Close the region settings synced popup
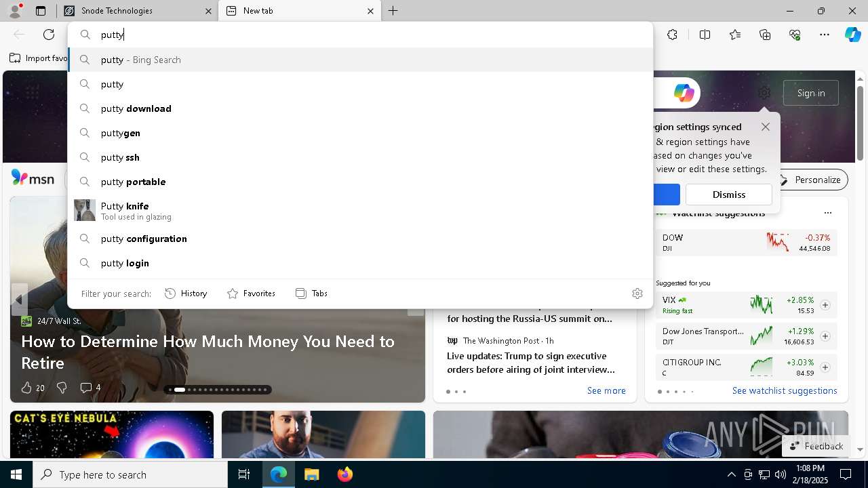This screenshot has width=868, height=488. pyautogui.click(x=766, y=127)
